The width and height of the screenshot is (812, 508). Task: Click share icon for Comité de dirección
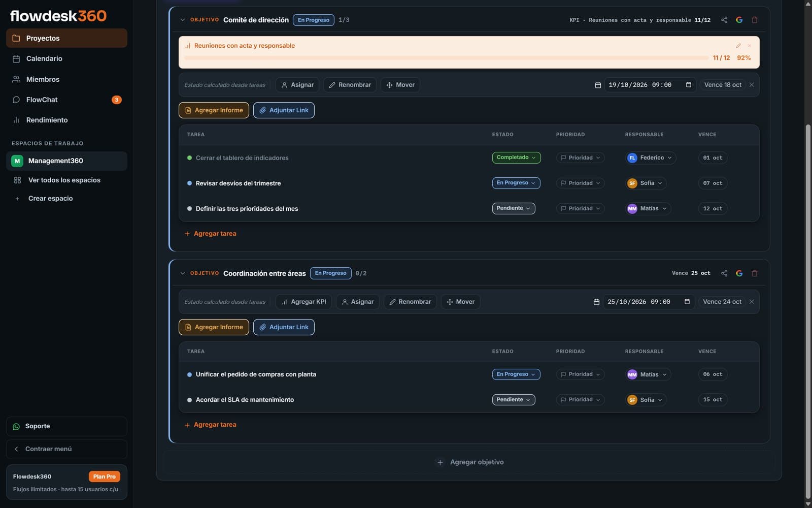click(x=724, y=20)
